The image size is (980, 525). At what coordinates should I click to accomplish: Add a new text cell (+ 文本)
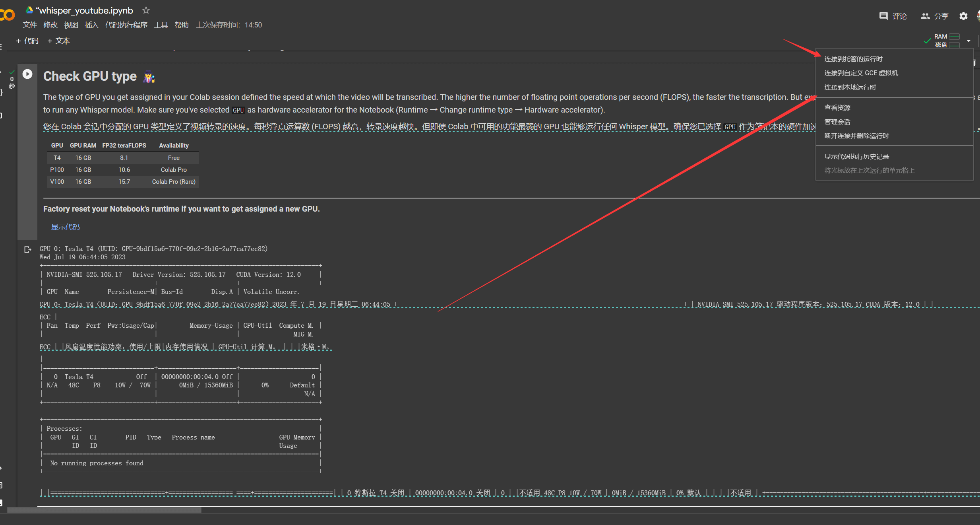tap(58, 41)
